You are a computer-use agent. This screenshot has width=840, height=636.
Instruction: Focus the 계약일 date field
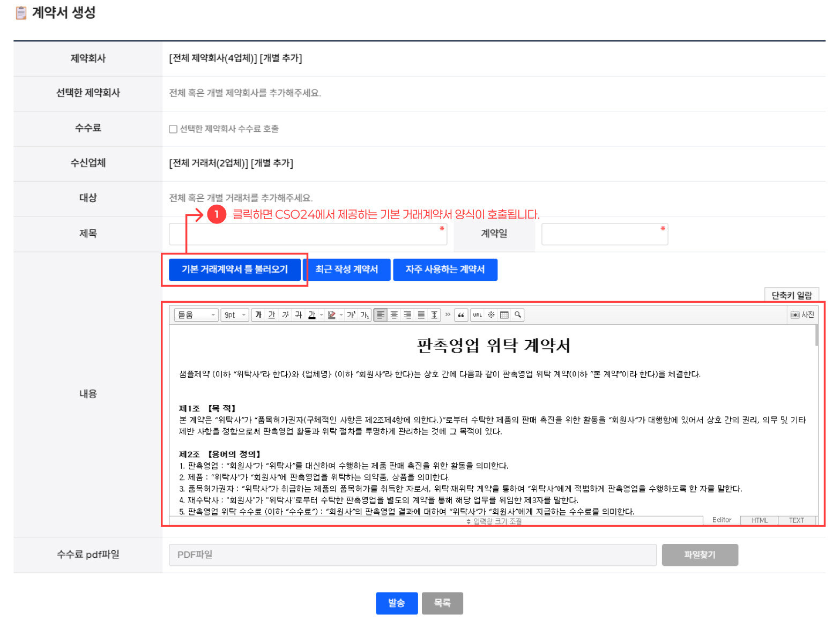[605, 234]
